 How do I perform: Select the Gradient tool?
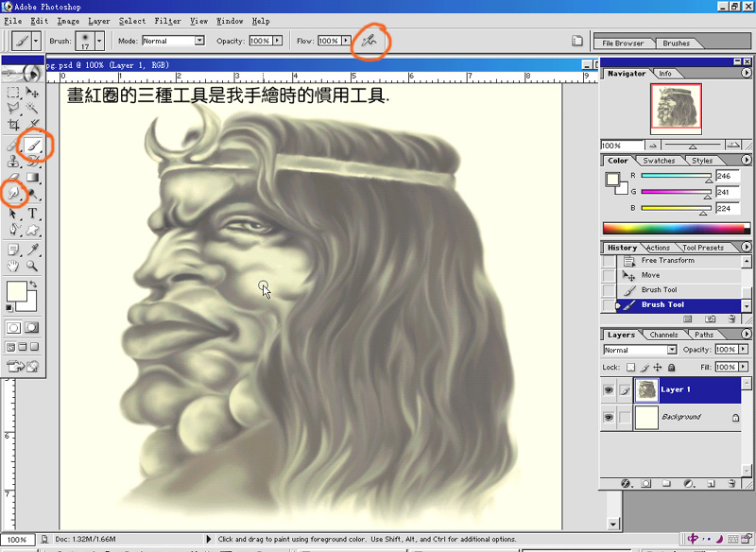pos(32,178)
